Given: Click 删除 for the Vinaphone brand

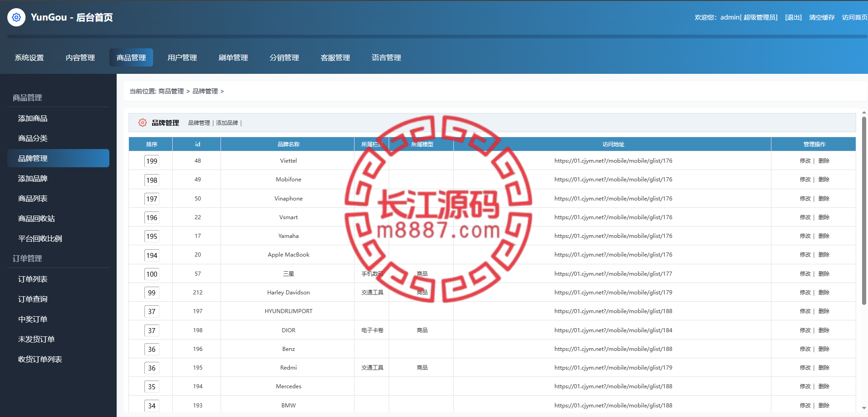Looking at the screenshot, I should [824, 199].
